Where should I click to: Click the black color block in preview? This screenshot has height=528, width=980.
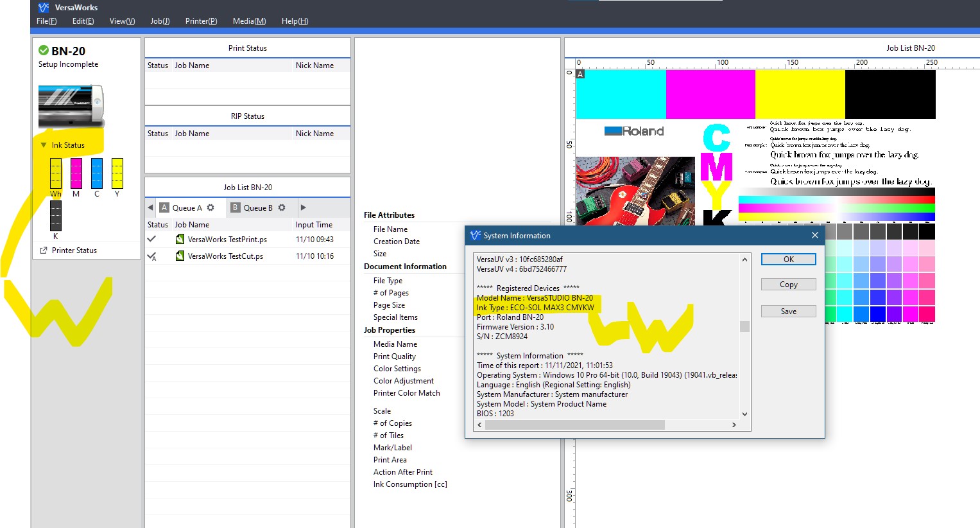click(x=890, y=94)
